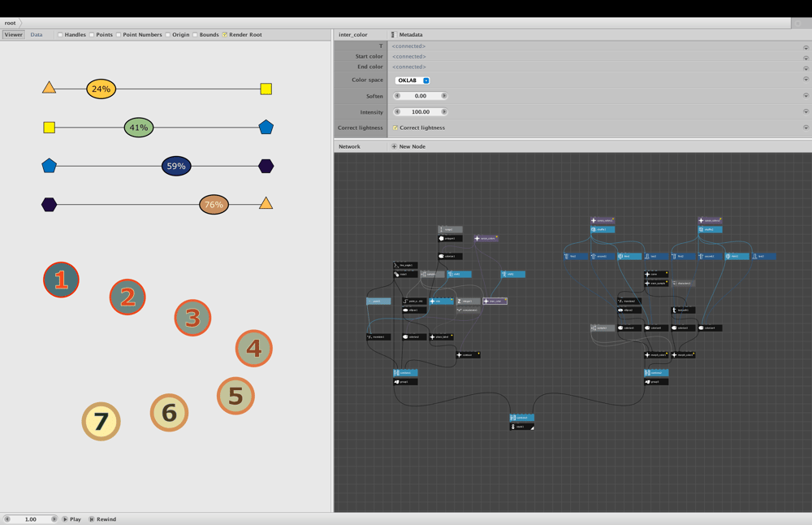Viewport: 812px width, 525px height.
Task: Switch to the Data tab
Action: [x=37, y=35]
